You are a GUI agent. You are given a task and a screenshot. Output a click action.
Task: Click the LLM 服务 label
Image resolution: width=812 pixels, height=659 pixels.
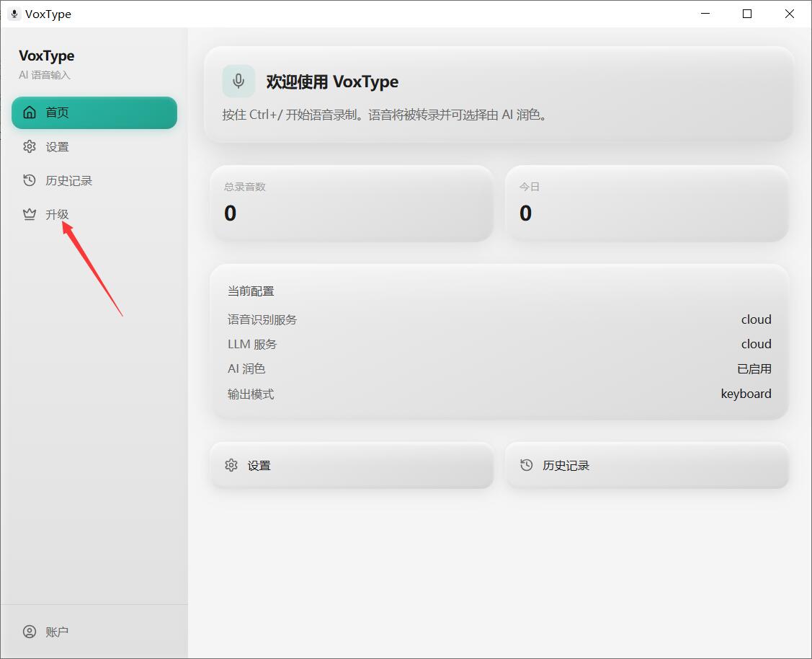pyautogui.click(x=252, y=344)
